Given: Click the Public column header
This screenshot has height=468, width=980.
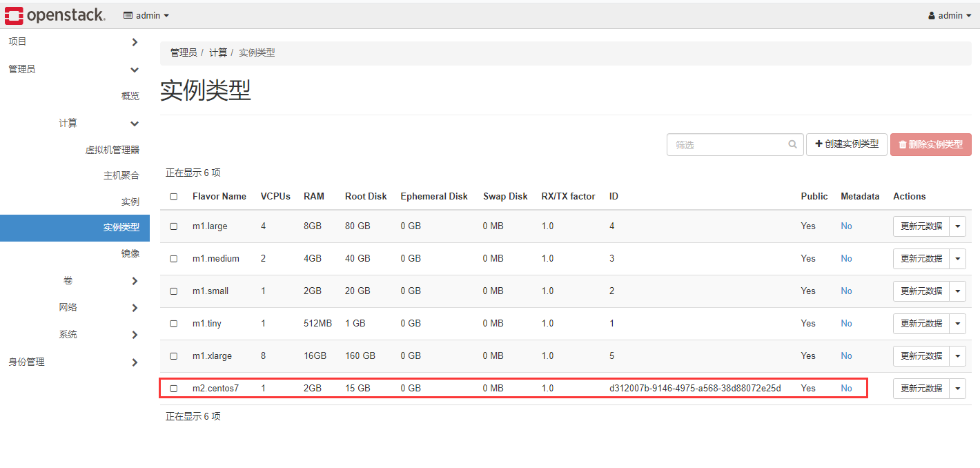Looking at the screenshot, I should (814, 197).
